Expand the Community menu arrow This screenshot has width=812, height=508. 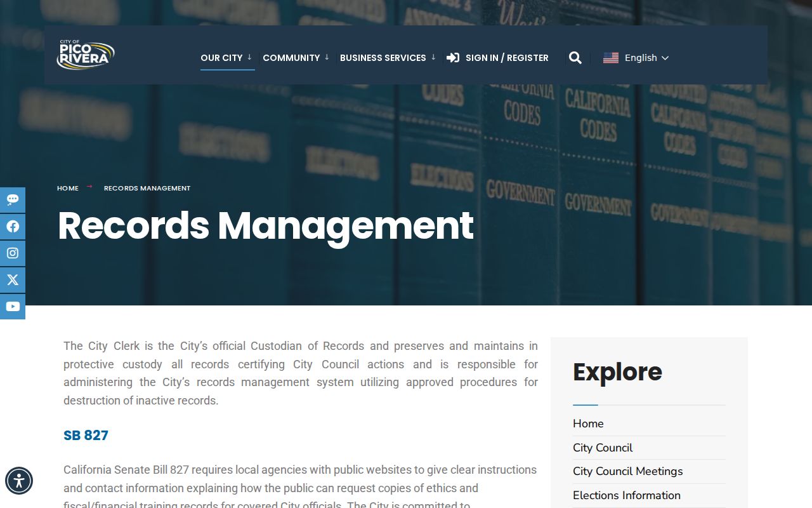tap(327, 57)
